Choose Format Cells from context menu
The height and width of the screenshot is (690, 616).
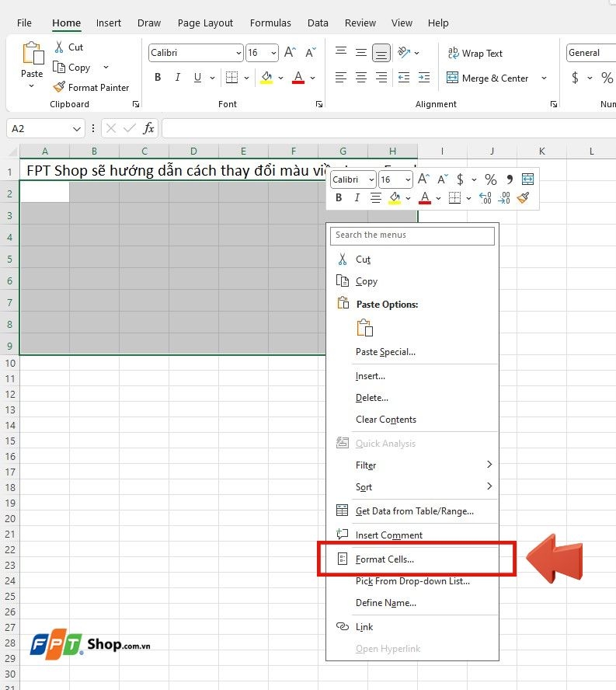point(413,559)
